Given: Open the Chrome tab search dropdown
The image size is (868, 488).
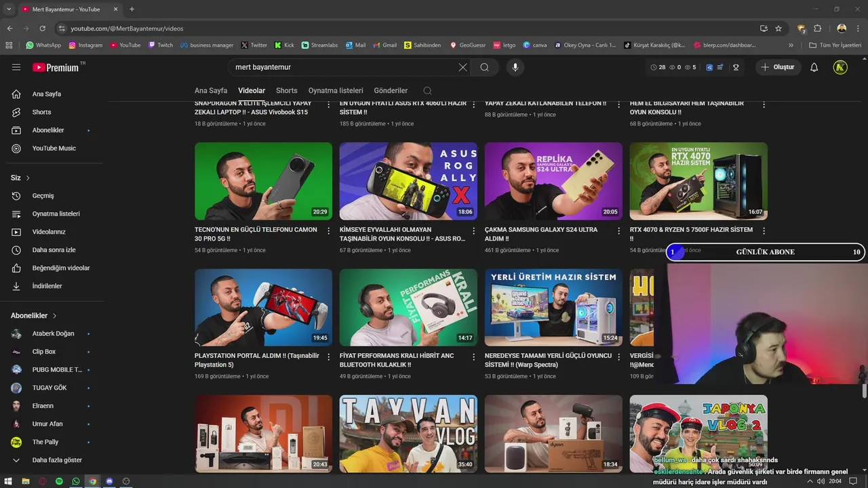Looking at the screenshot, I should (x=9, y=9).
